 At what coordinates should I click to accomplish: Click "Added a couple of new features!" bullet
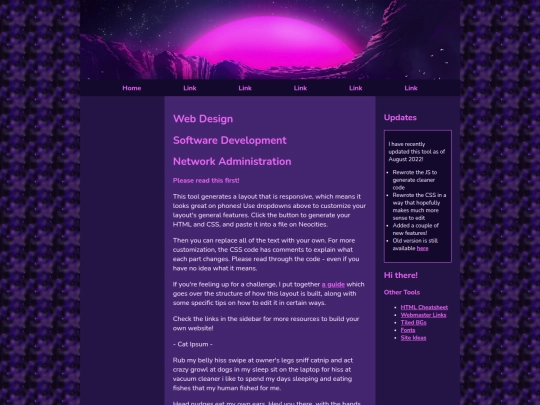(x=416, y=229)
